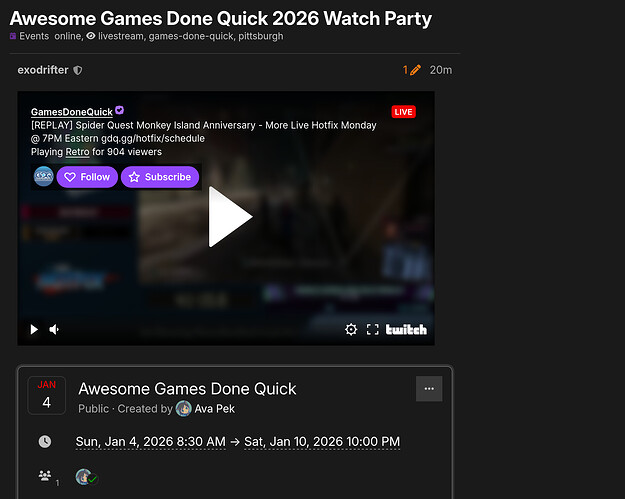Click the Awesome Games Done Quick event title

[x=187, y=389]
